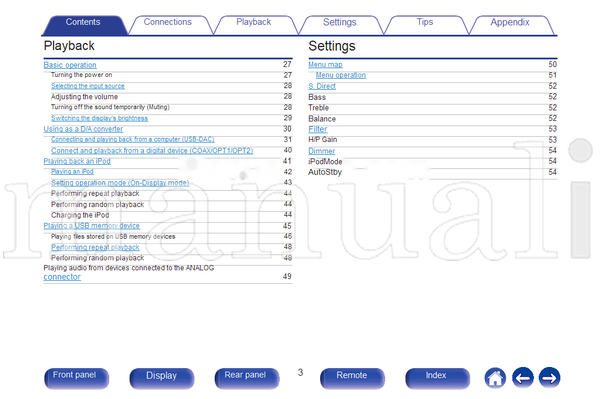Click the Dimmer link
This screenshot has width=600, height=399.
point(321,151)
